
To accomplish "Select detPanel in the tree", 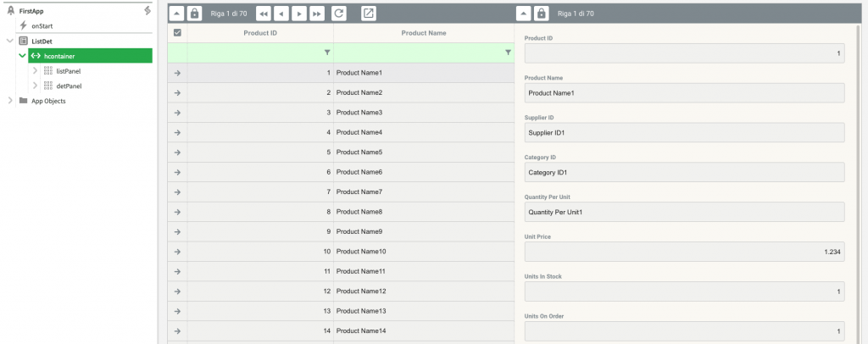I will point(70,86).
